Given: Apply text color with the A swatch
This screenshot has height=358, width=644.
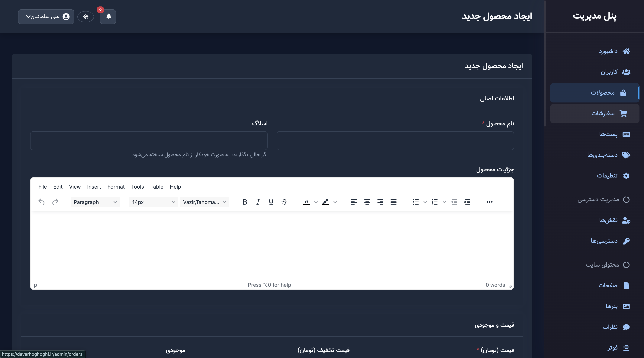Looking at the screenshot, I should [x=306, y=202].
